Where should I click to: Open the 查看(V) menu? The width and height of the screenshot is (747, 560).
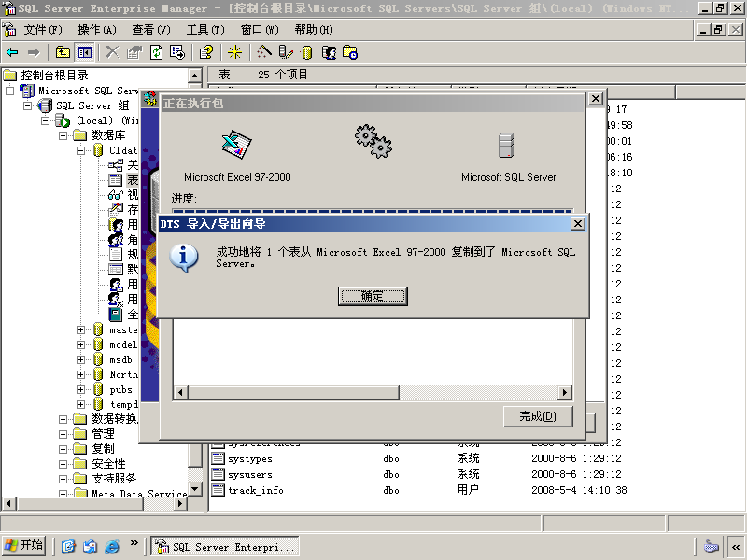(151, 30)
